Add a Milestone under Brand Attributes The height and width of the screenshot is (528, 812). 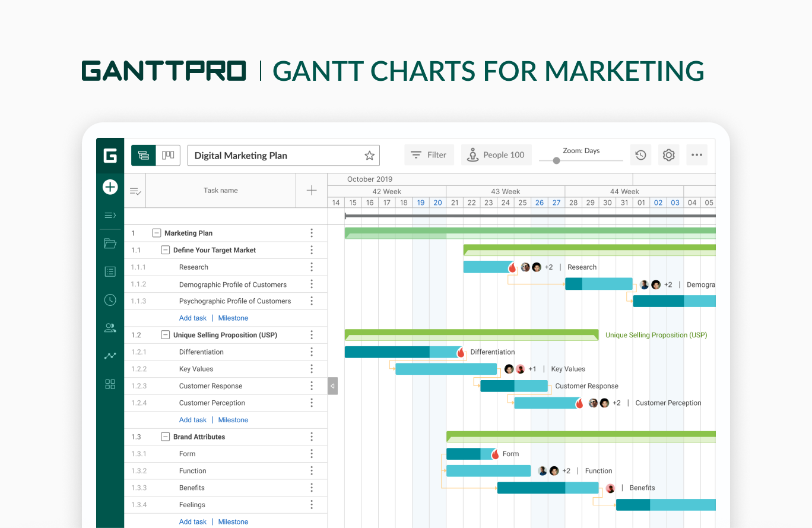click(233, 521)
